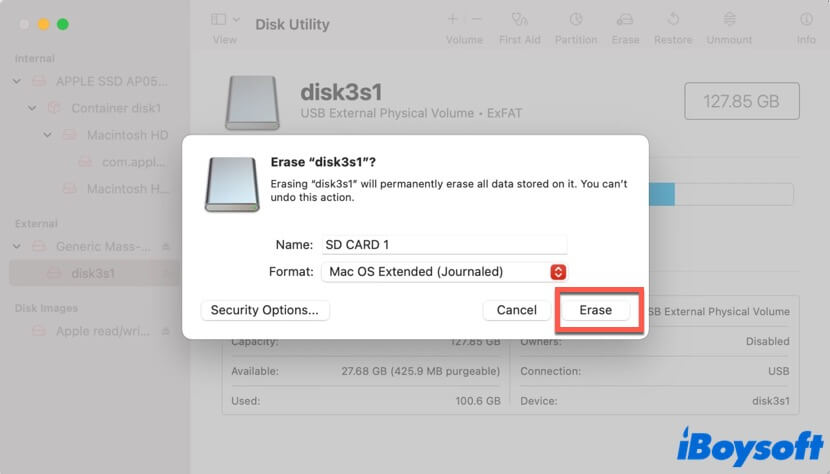Click the Restore toolbar icon
830x474 pixels.
[673, 20]
